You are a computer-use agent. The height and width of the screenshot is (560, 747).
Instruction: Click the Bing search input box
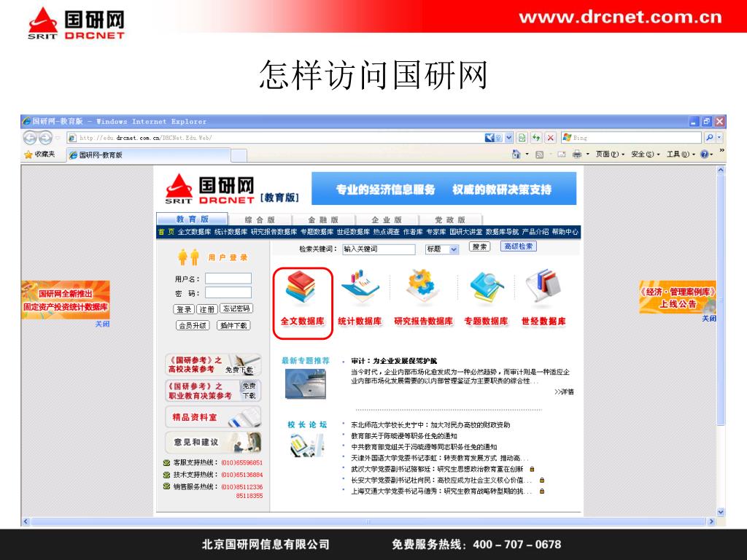tap(632, 138)
